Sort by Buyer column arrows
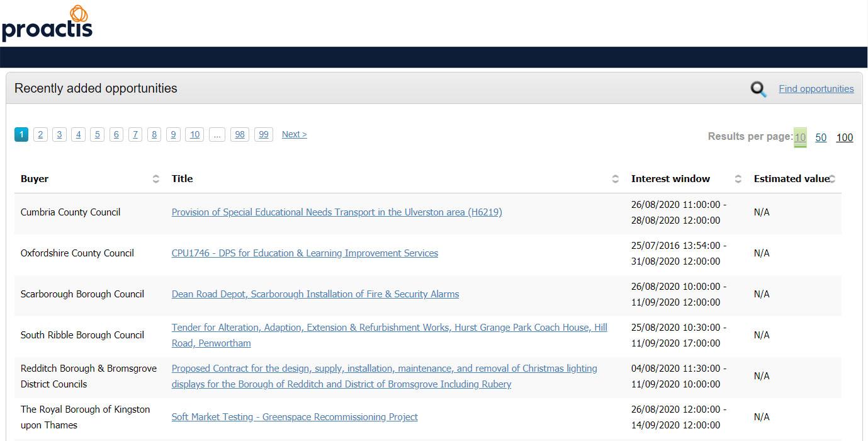The width and height of the screenshot is (868, 441). pos(155,179)
